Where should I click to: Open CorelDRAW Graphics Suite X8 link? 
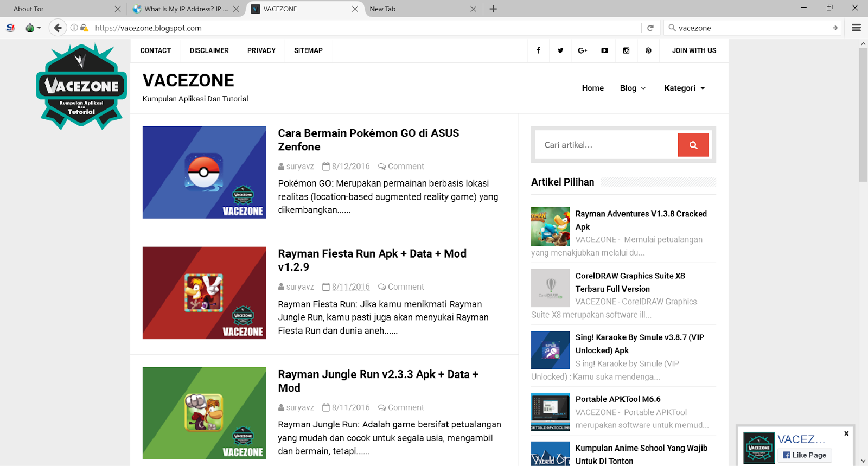pos(630,282)
